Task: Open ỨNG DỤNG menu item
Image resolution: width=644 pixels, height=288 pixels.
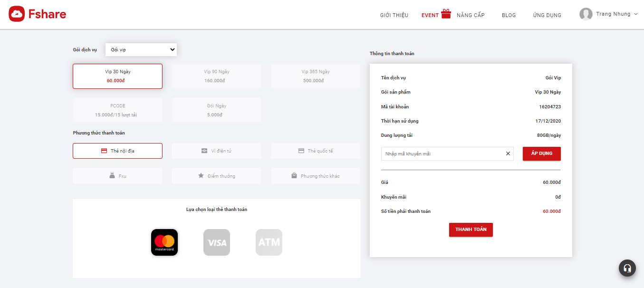Action: (547, 15)
